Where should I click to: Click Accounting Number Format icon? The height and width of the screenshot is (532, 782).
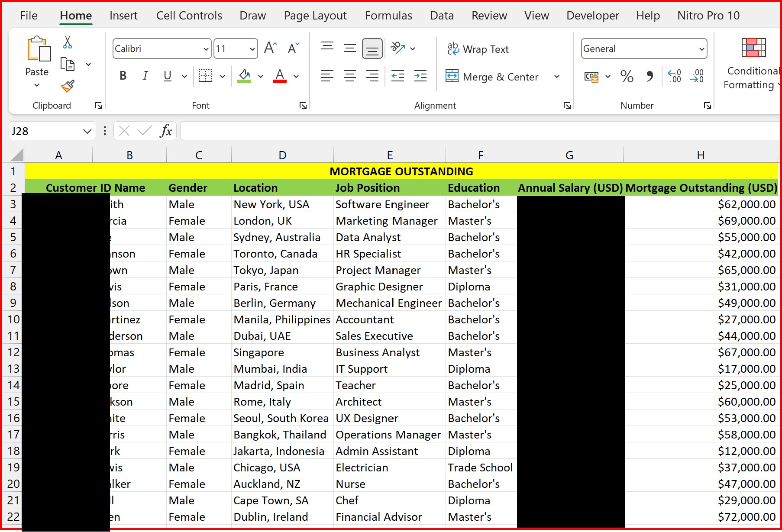click(591, 77)
